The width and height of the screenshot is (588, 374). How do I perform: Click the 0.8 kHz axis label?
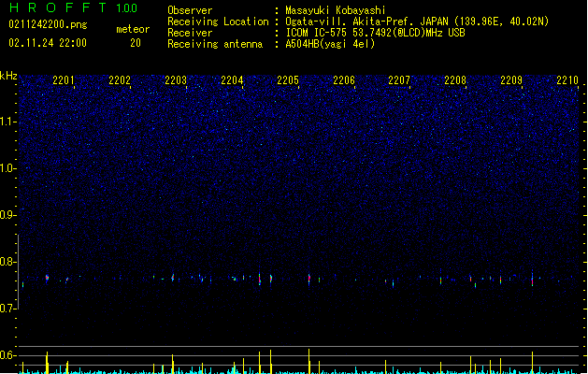[x=7, y=262]
